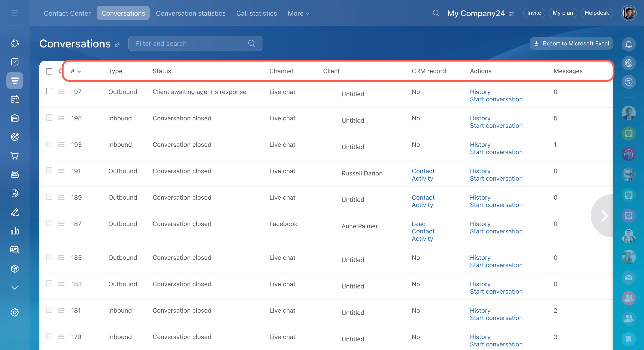The image size is (644, 350).
Task: Sort by the # column arrow
Action: point(79,72)
